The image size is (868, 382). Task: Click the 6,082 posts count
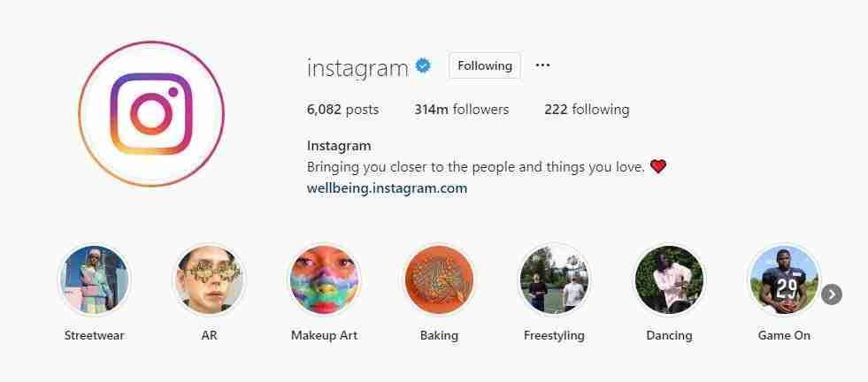click(342, 110)
